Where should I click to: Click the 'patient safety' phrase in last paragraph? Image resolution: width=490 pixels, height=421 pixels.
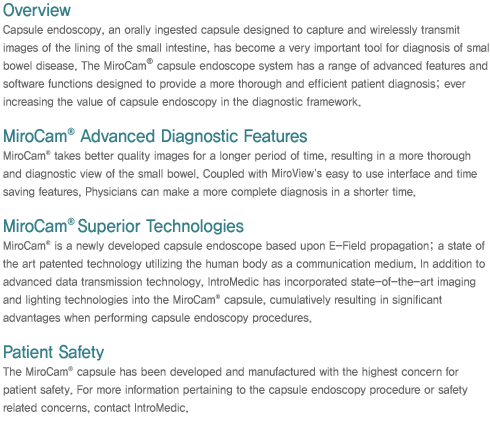coord(36,390)
